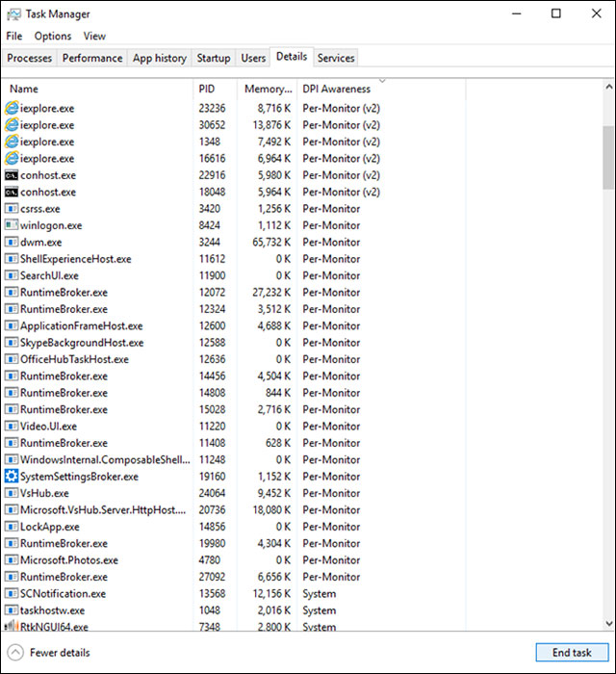Screen dimensions: 616x674
Task: Click the conhost.exe icon for PID 18048
Action: pyautogui.click(x=12, y=193)
